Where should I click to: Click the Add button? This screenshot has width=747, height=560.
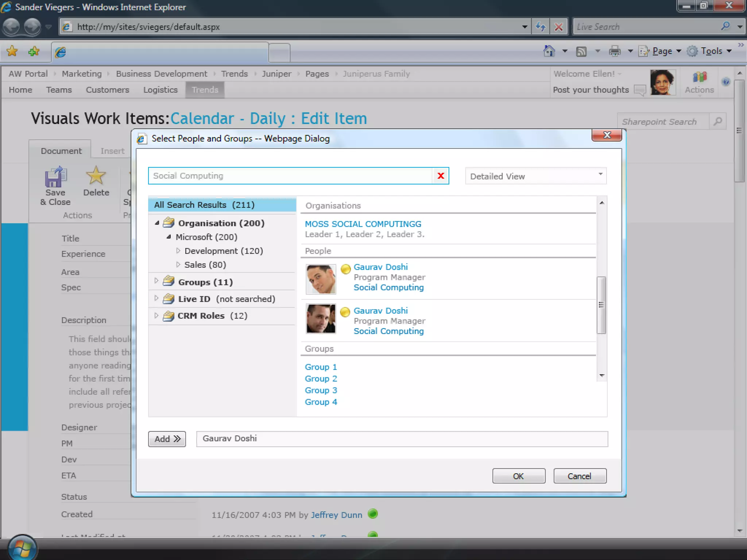(167, 439)
